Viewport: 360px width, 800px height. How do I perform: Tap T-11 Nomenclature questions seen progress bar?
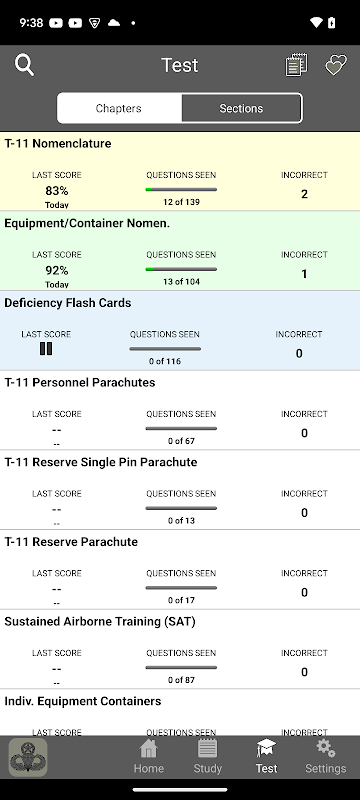(x=181, y=189)
